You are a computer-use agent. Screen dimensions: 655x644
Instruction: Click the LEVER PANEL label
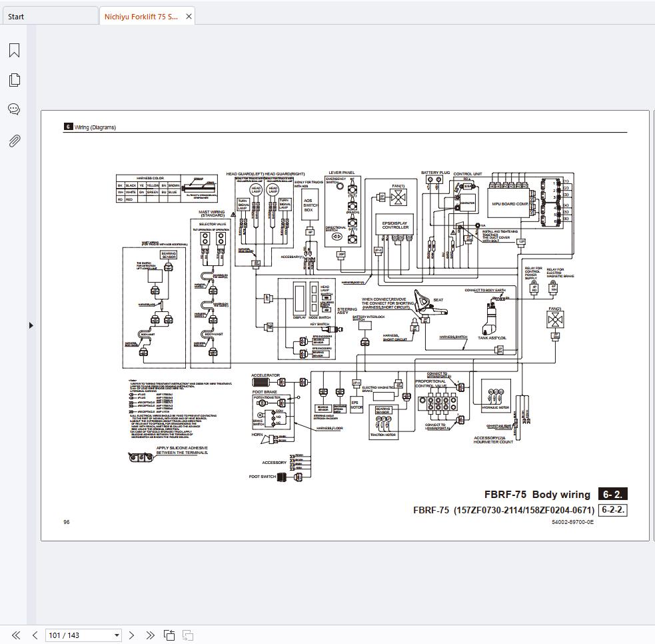[341, 172]
